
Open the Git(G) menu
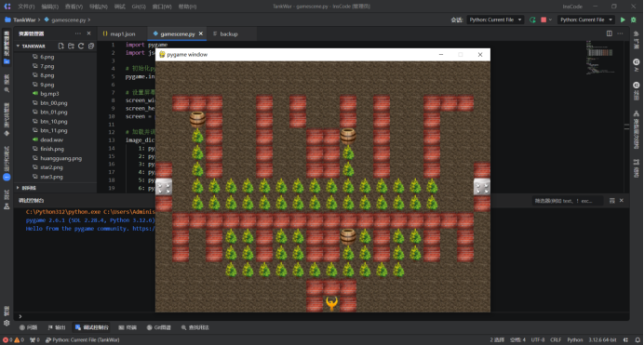point(139,7)
